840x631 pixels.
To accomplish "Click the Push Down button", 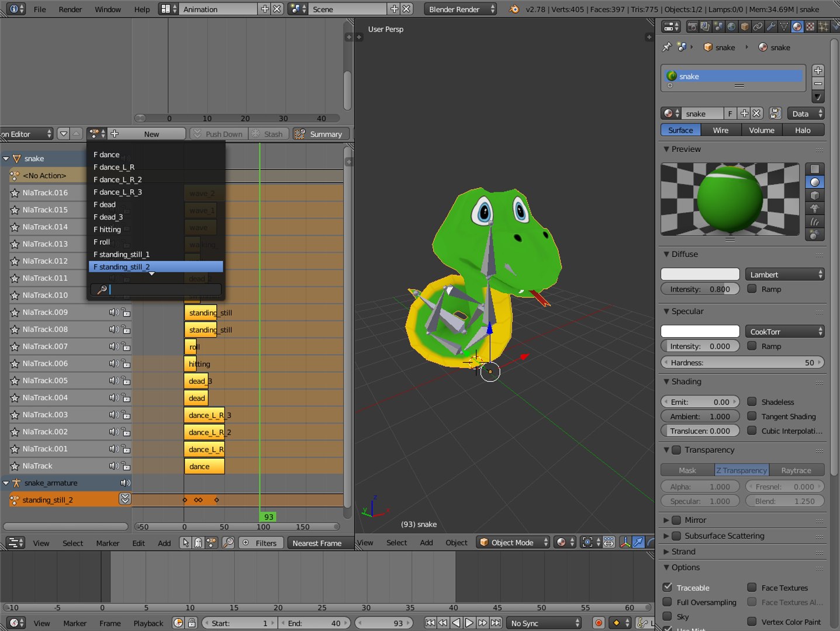I will (x=218, y=134).
